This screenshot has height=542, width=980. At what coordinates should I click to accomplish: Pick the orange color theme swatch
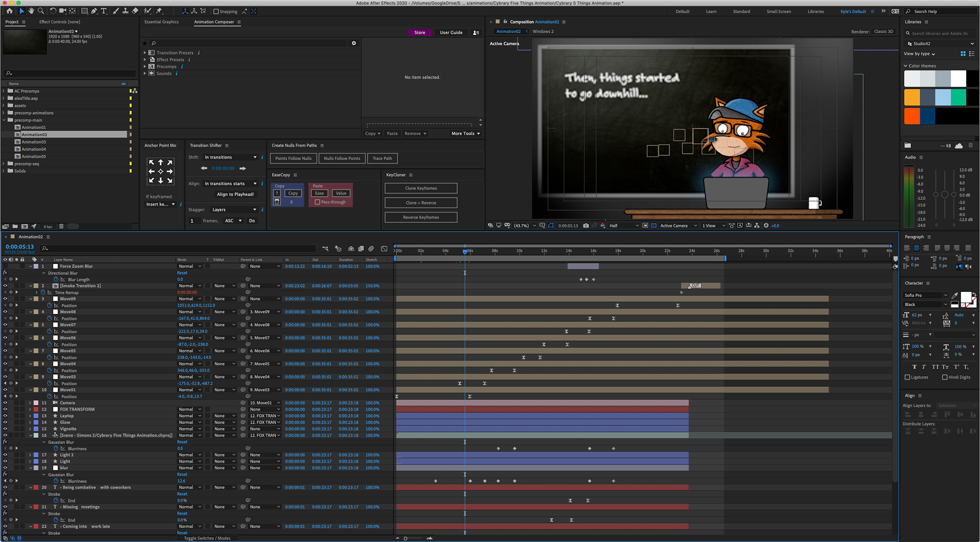tap(912, 97)
